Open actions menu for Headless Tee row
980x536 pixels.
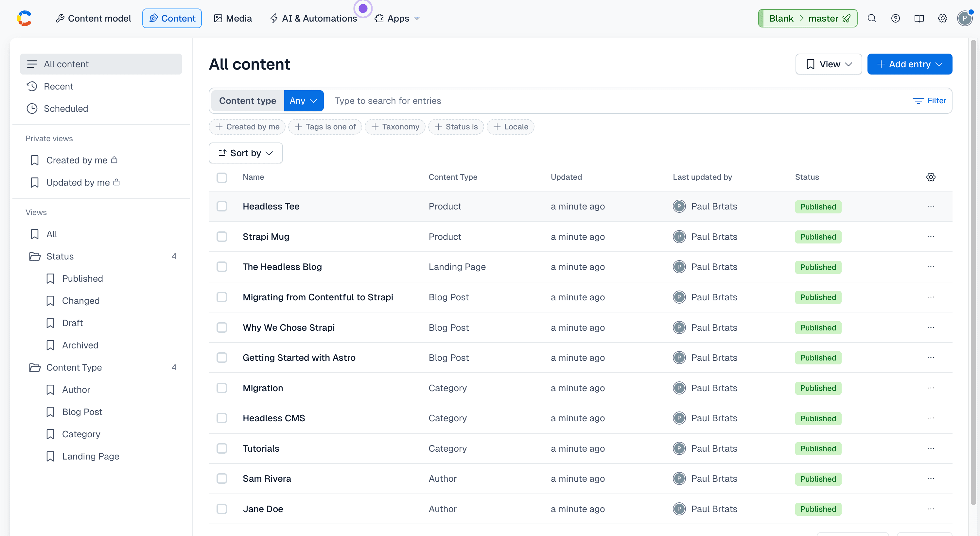(x=931, y=207)
